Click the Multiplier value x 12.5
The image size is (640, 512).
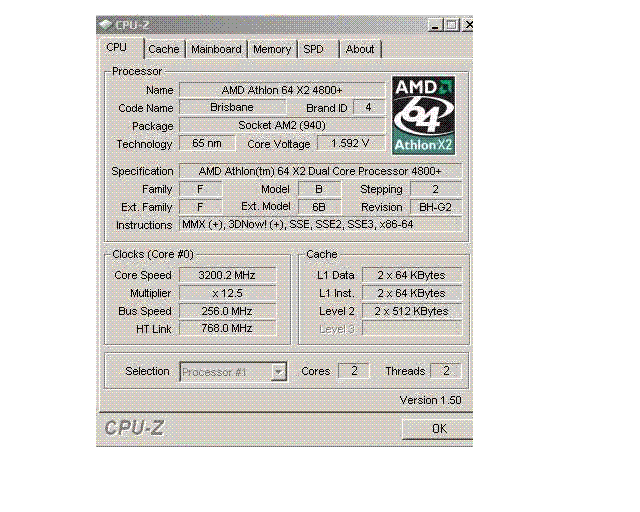[227, 293]
